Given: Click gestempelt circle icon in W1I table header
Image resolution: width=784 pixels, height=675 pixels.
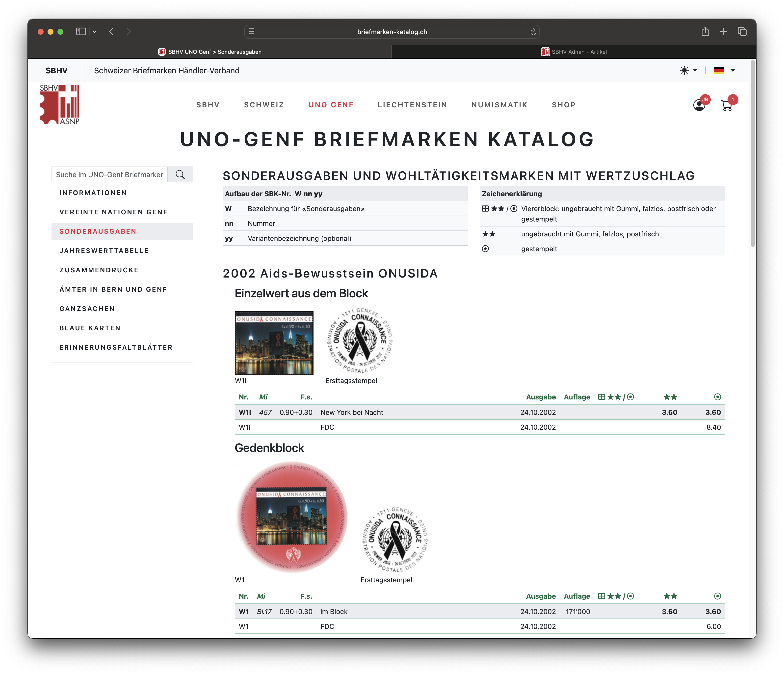Looking at the screenshot, I should tap(717, 397).
